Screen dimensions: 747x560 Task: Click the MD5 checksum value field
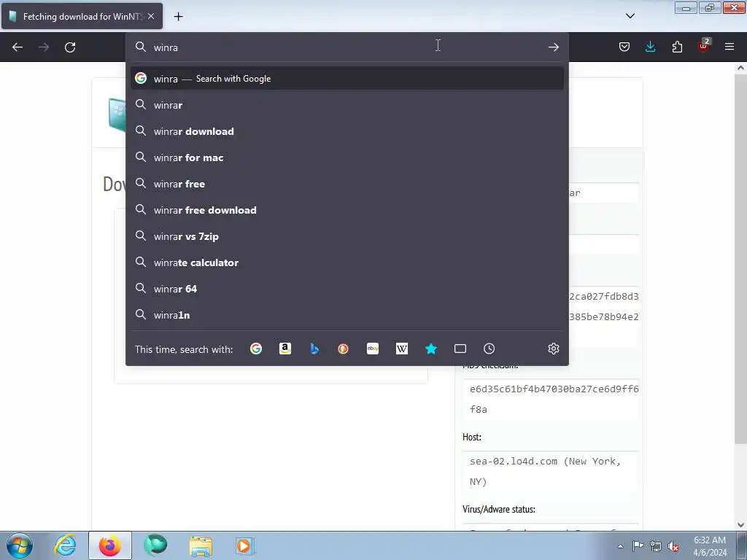pos(550,399)
